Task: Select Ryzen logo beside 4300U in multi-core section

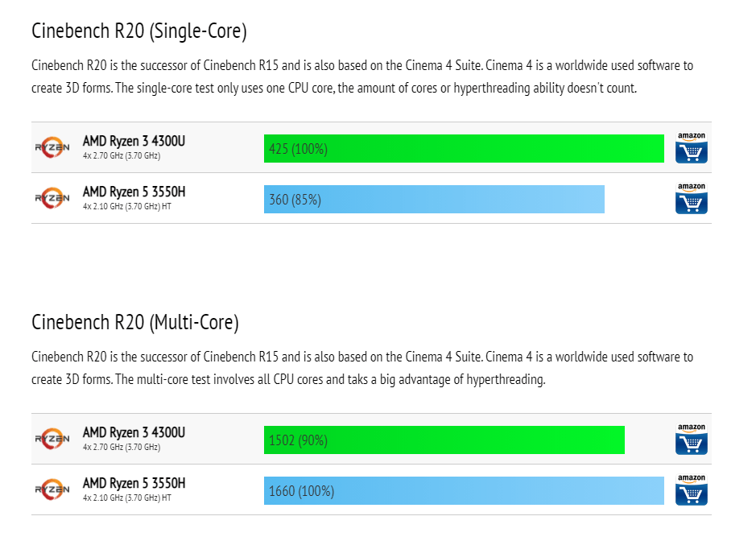Action: click(52, 440)
